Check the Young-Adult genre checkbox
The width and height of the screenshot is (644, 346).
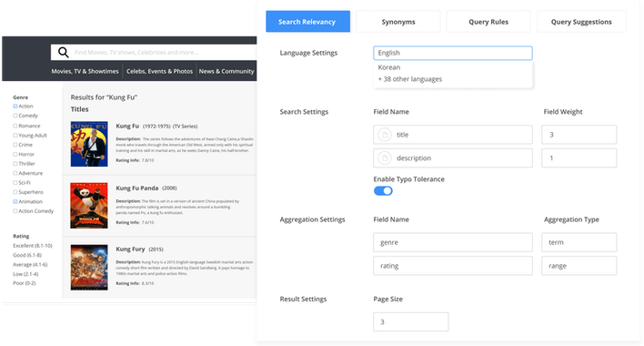point(15,135)
